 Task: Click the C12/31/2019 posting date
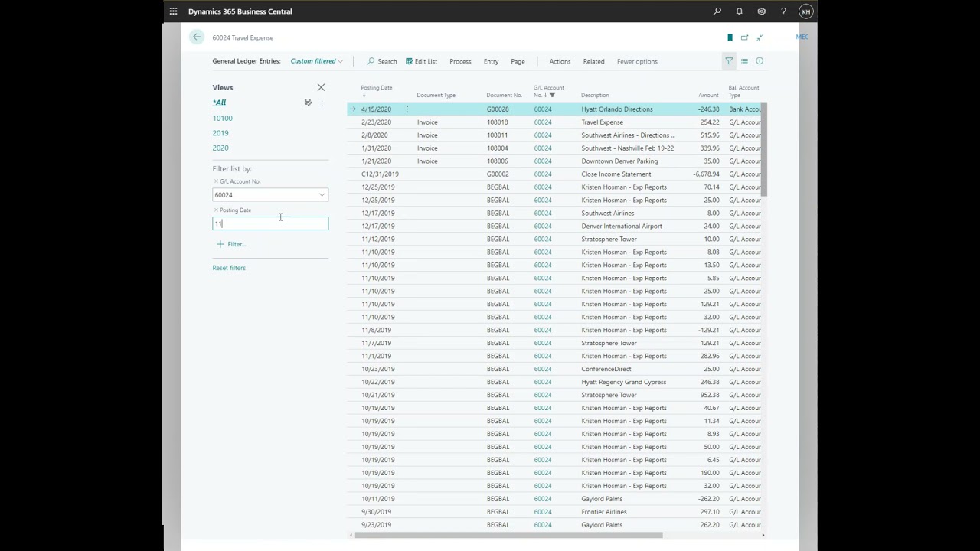coord(380,174)
